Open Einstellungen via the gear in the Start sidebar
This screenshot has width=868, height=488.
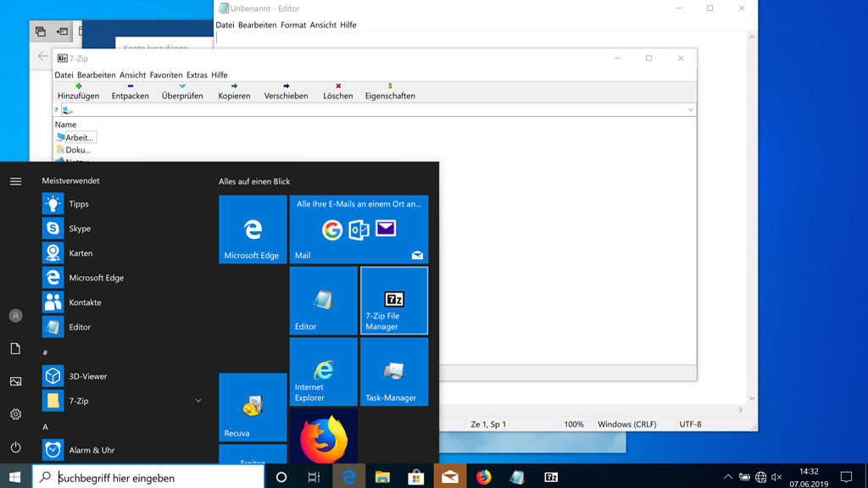click(x=14, y=414)
